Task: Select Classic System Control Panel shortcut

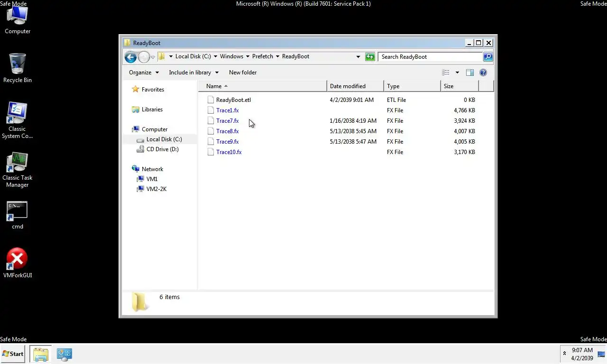Action: pyautogui.click(x=17, y=120)
